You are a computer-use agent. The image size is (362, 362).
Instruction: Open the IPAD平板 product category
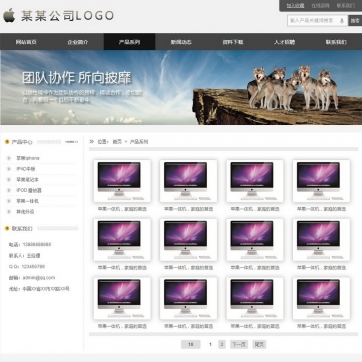click(x=26, y=169)
